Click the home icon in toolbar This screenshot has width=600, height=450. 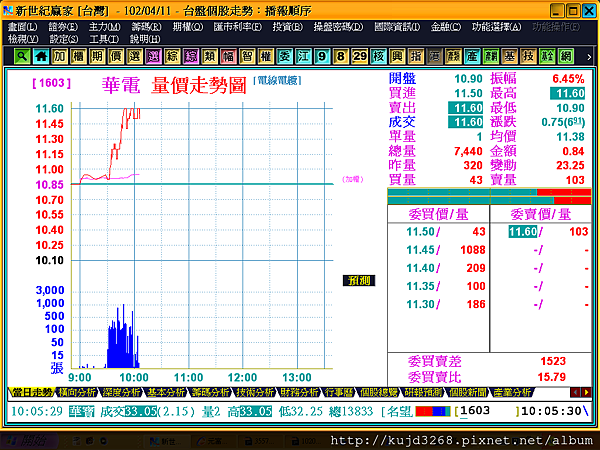[41, 57]
